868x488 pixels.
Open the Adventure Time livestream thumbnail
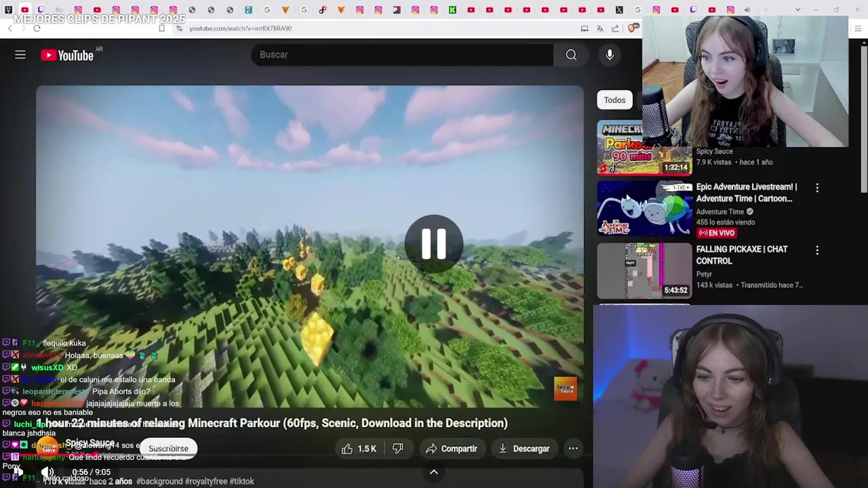tap(644, 208)
